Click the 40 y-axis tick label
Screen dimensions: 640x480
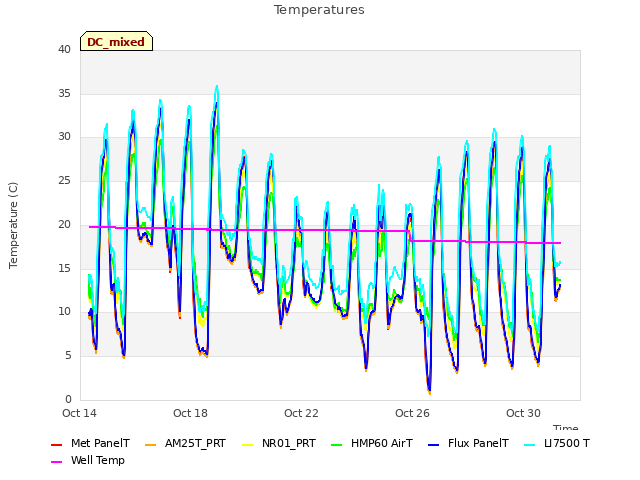pos(64,50)
